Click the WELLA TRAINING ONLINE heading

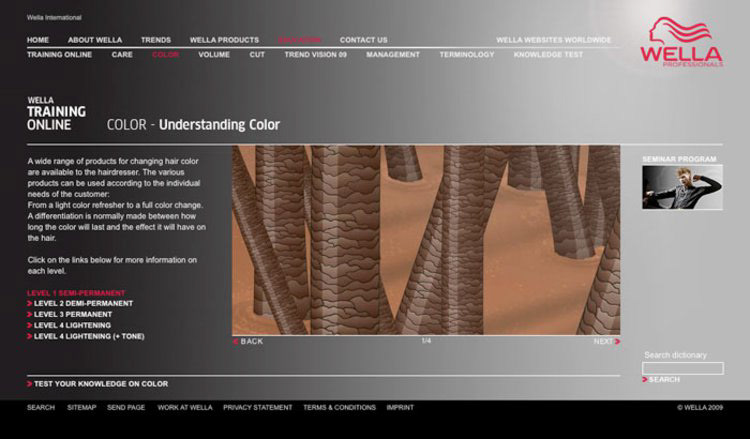point(56,114)
